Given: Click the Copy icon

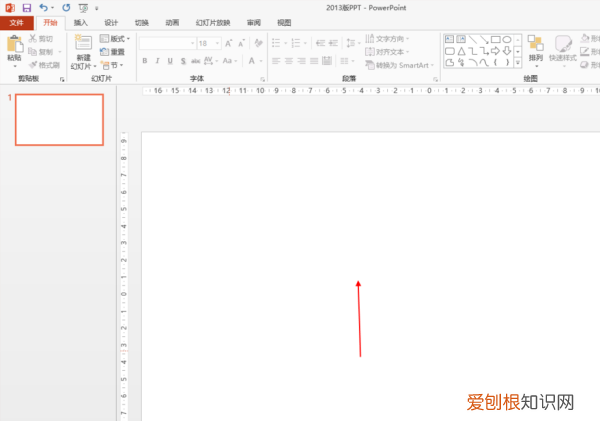Looking at the screenshot, I should tap(33, 52).
